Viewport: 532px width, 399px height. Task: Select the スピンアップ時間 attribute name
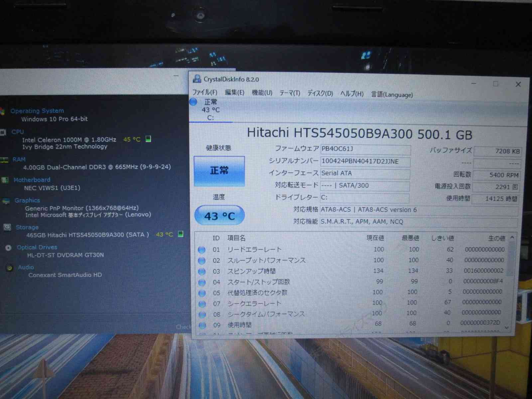coord(251,271)
